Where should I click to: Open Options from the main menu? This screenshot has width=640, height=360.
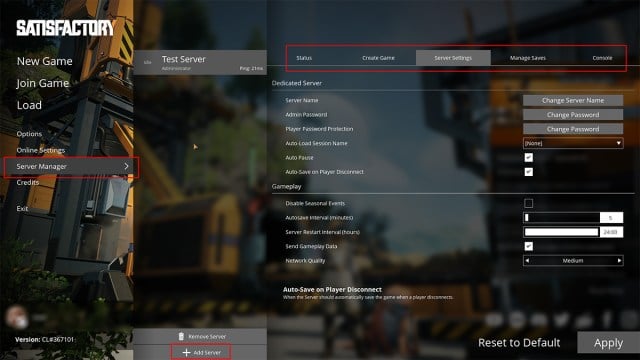tap(29, 134)
